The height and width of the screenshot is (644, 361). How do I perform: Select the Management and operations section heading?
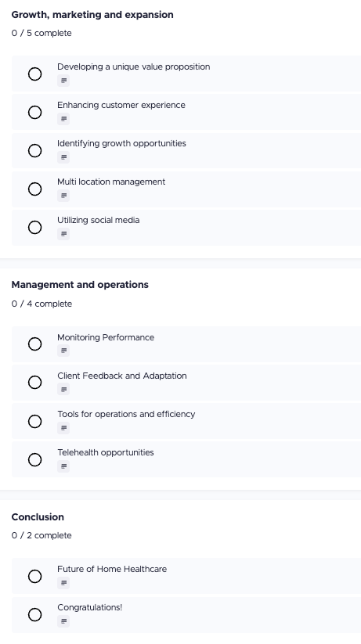coord(80,285)
